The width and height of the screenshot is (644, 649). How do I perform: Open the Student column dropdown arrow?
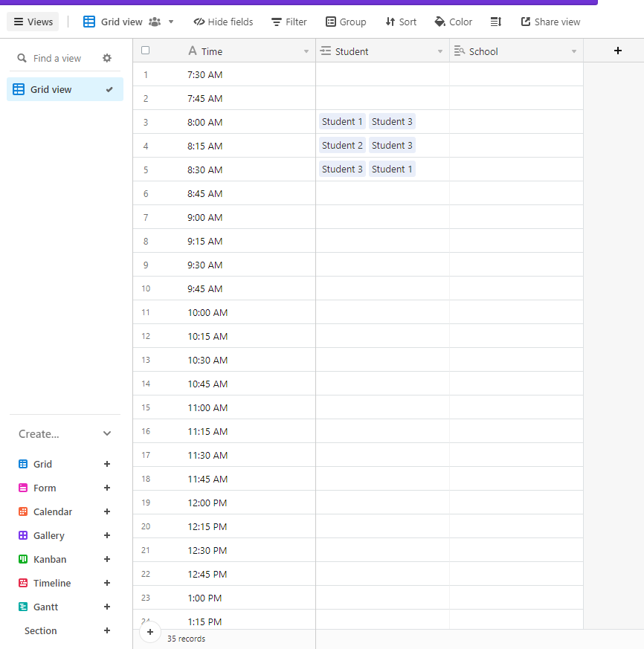click(x=440, y=51)
